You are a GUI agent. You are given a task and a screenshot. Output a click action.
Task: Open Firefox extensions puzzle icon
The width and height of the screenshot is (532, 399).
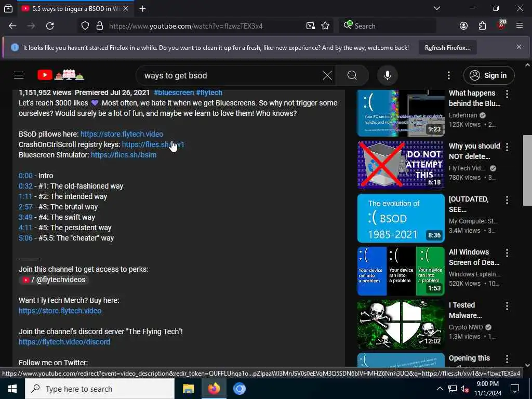tap(482, 26)
